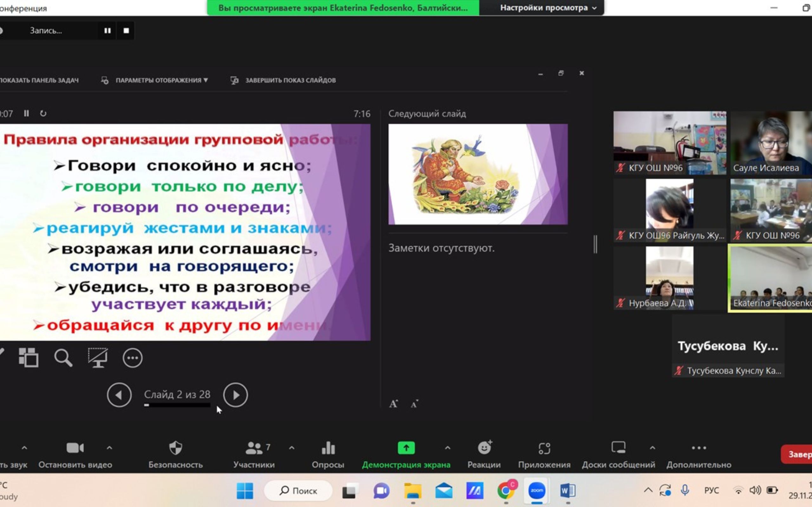Viewport: 812px width, 507px height.
Task: Pause the presenter view timer
Action: point(27,113)
